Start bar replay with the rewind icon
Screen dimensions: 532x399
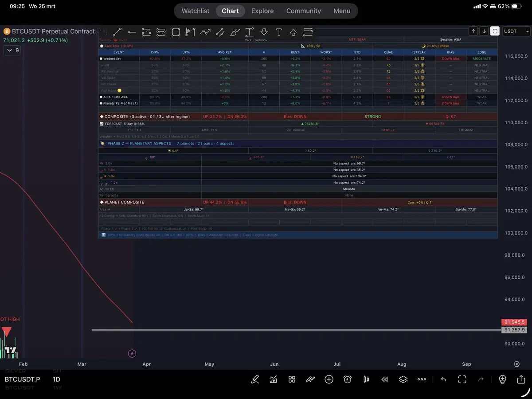coord(384,379)
